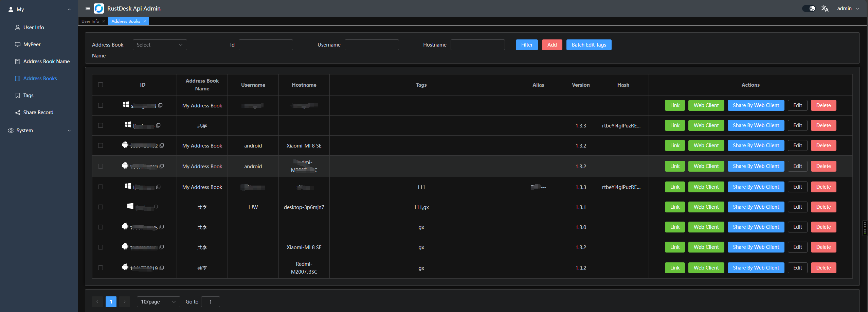This screenshot has width=868, height=312.
Task: Open the language switcher icon
Action: point(825,8)
